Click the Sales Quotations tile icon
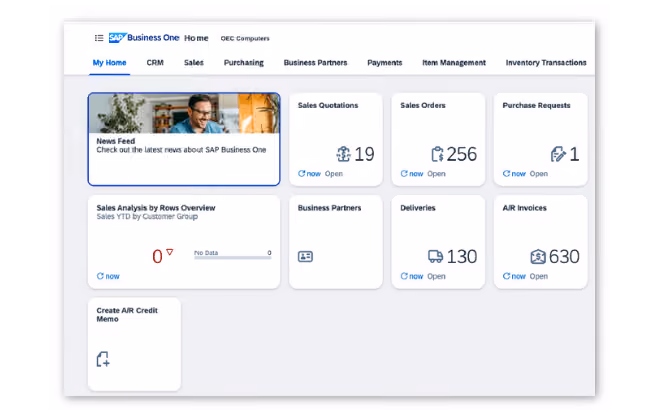660x415 pixels. (343, 154)
